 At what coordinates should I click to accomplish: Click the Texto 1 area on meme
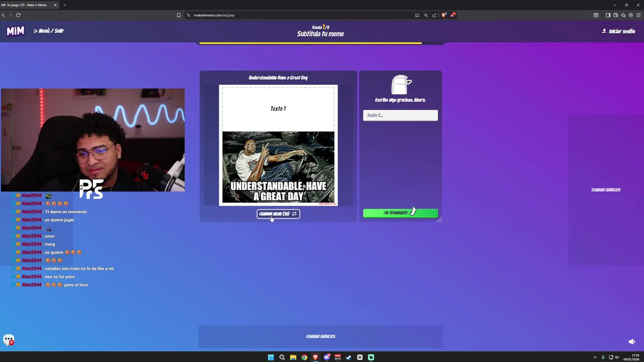click(x=278, y=109)
